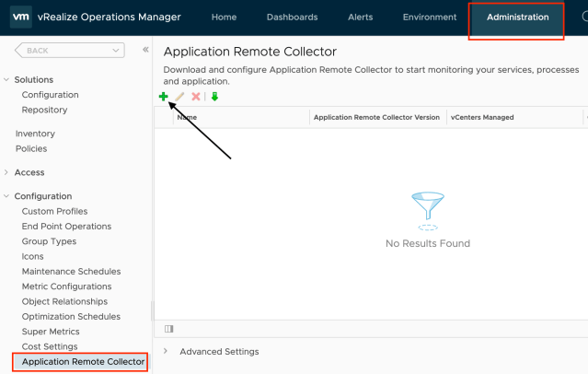The height and width of the screenshot is (374, 588).
Task: Collapse the left navigation pane with double chevron
Action: [145, 50]
